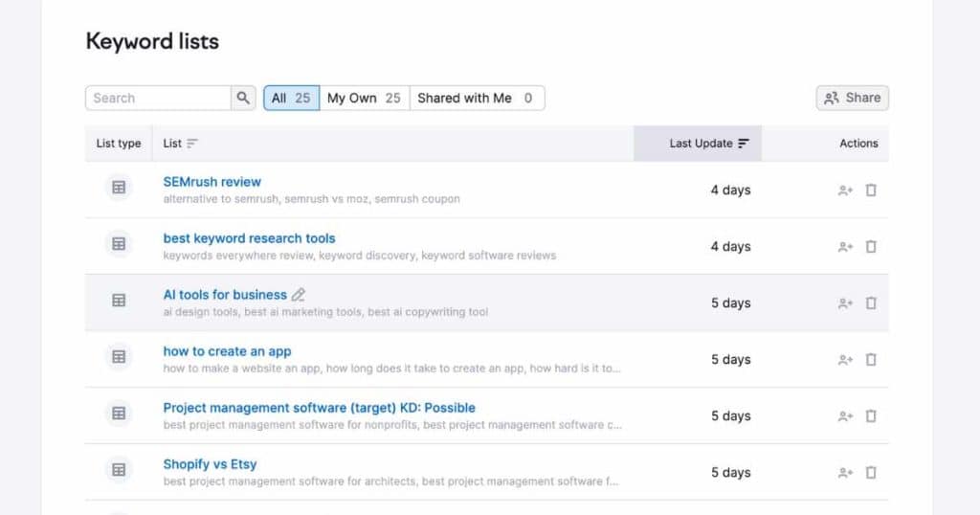
Task: Share the Shopify vs Etsy list
Action: [845, 473]
